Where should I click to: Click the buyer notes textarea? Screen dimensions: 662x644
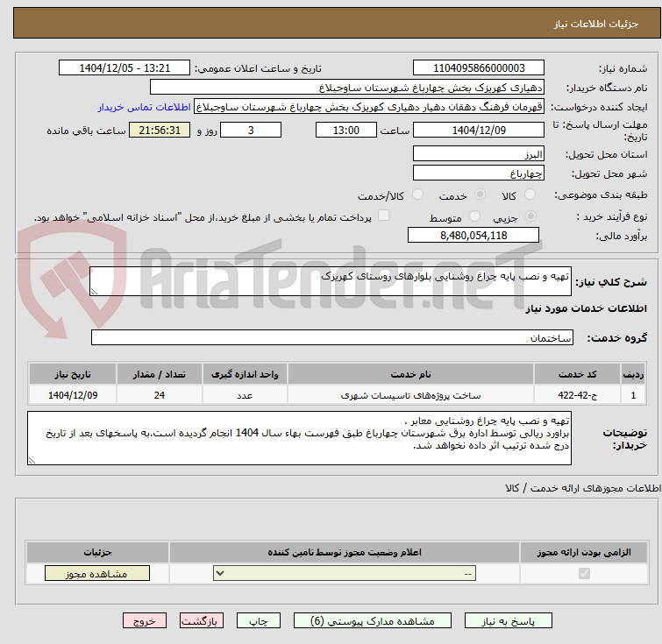click(x=299, y=438)
